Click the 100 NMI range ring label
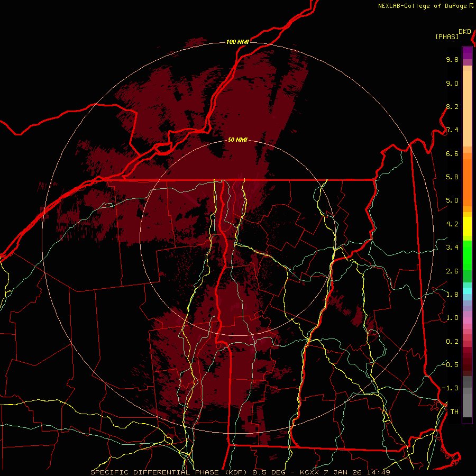476x476 pixels. [x=237, y=42]
